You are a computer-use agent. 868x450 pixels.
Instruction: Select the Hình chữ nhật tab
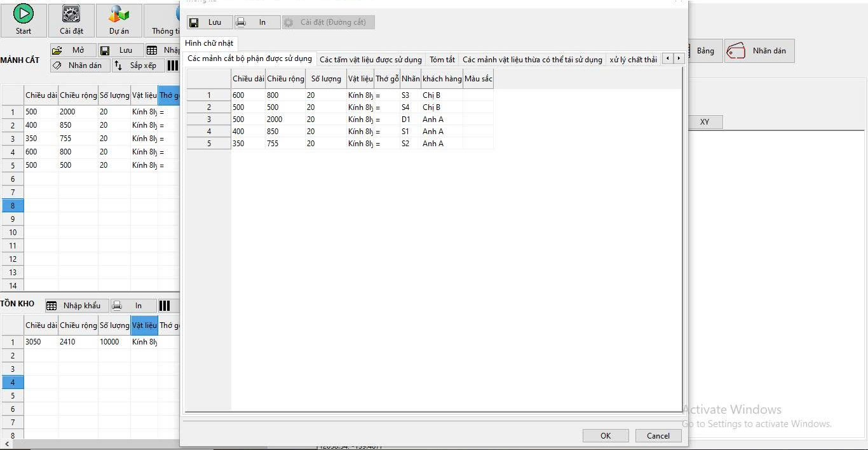[x=209, y=43]
